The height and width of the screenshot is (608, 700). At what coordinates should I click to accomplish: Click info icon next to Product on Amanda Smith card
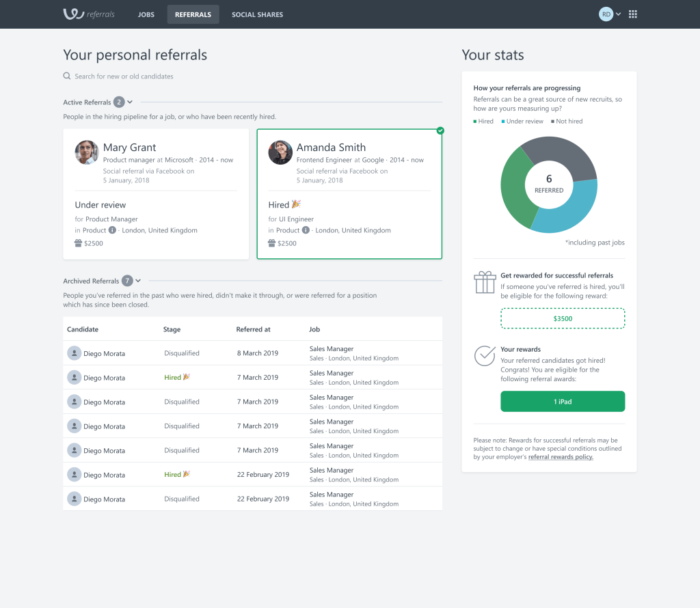[306, 230]
